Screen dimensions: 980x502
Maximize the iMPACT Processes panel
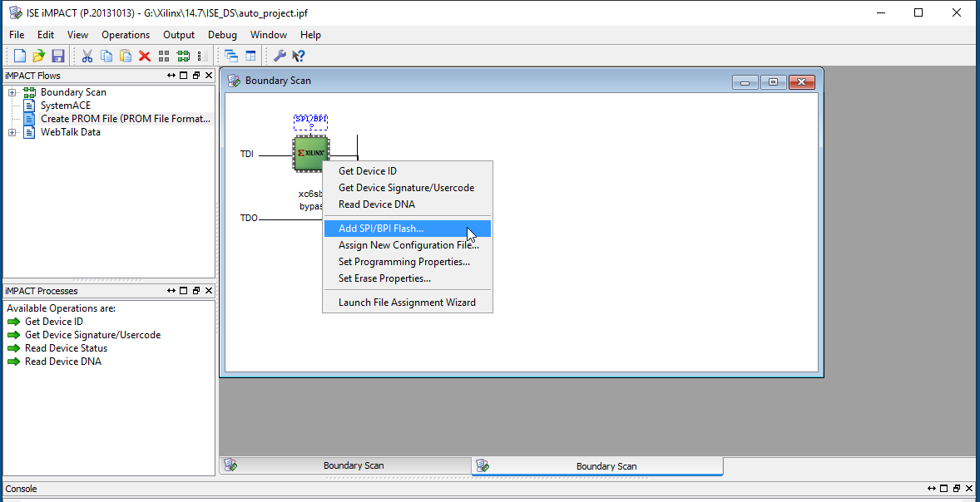pos(184,291)
